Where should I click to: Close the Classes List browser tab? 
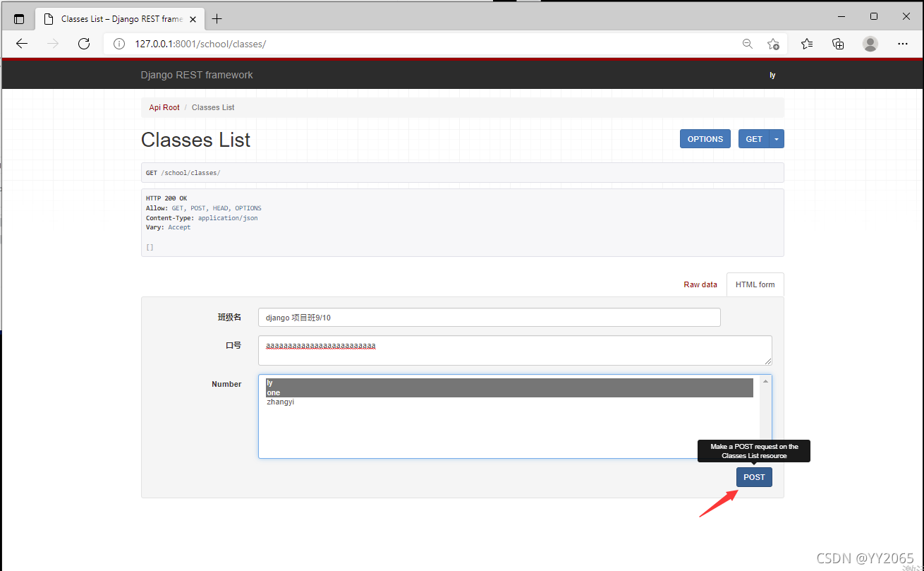click(x=194, y=19)
